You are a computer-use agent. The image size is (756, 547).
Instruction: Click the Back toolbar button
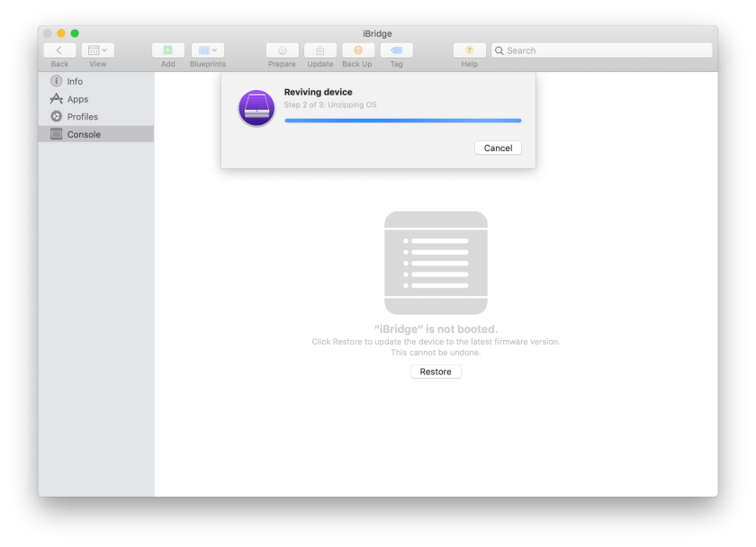coord(59,51)
